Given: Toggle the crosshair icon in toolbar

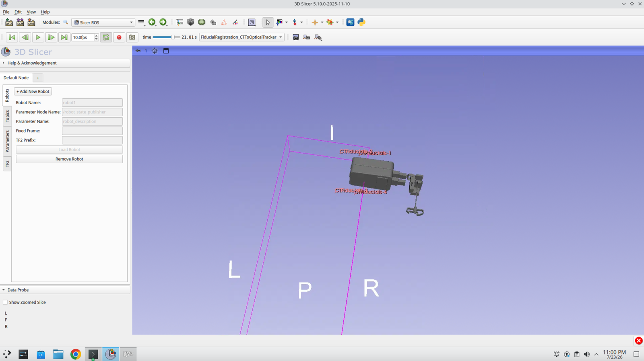Looking at the screenshot, I should click(315, 23).
